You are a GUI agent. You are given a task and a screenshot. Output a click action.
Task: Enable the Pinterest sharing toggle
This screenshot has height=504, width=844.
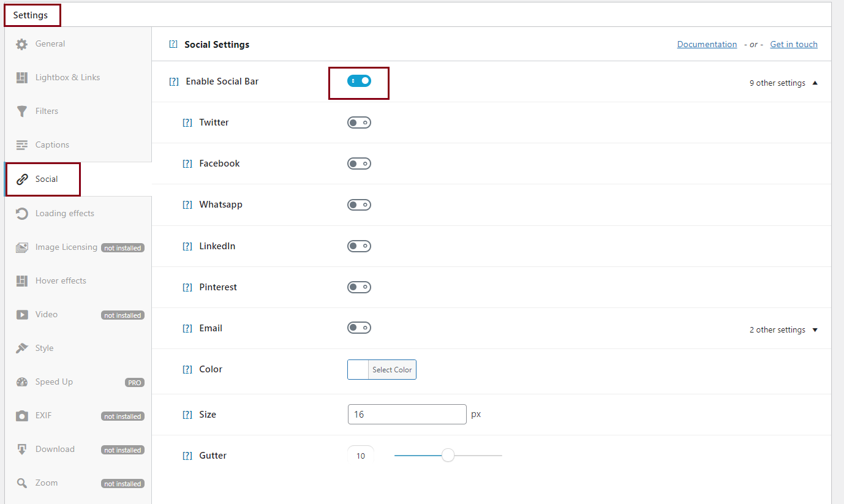click(x=359, y=287)
